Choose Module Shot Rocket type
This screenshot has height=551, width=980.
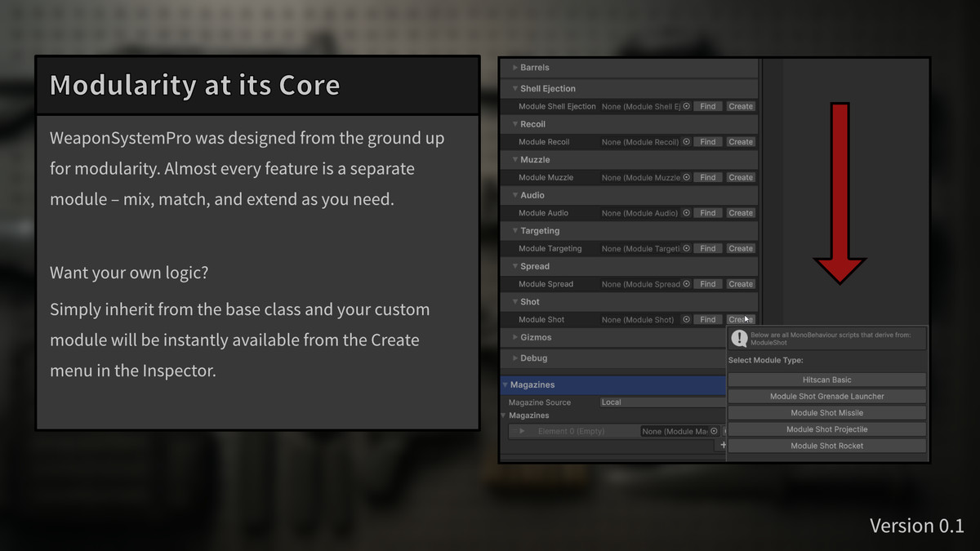point(827,446)
